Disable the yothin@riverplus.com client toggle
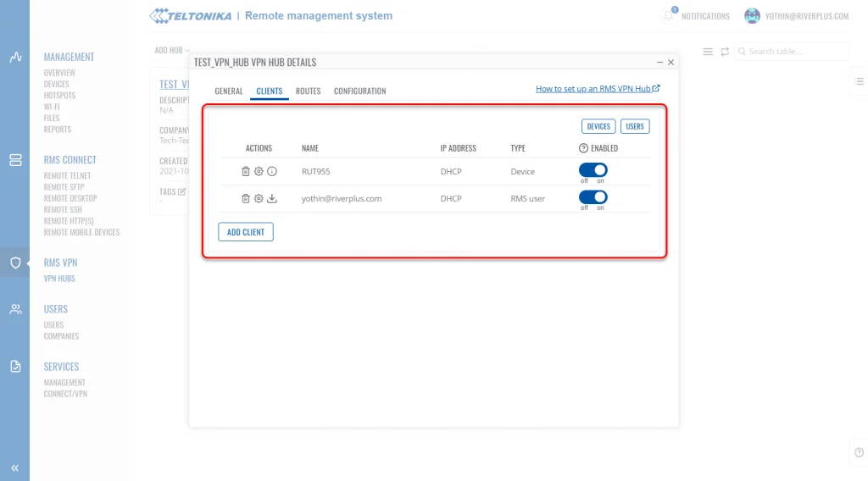Image resolution: width=868 pixels, height=481 pixels. [x=593, y=197]
